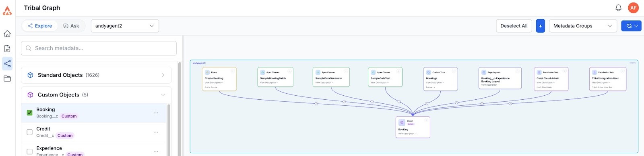This screenshot has height=156, width=644.
Task: Open options button on Booking object node
Action: pos(426,120)
